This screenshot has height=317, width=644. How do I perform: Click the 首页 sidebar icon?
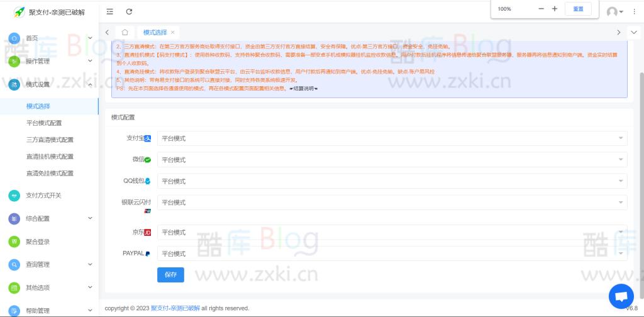click(x=14, y=38)
